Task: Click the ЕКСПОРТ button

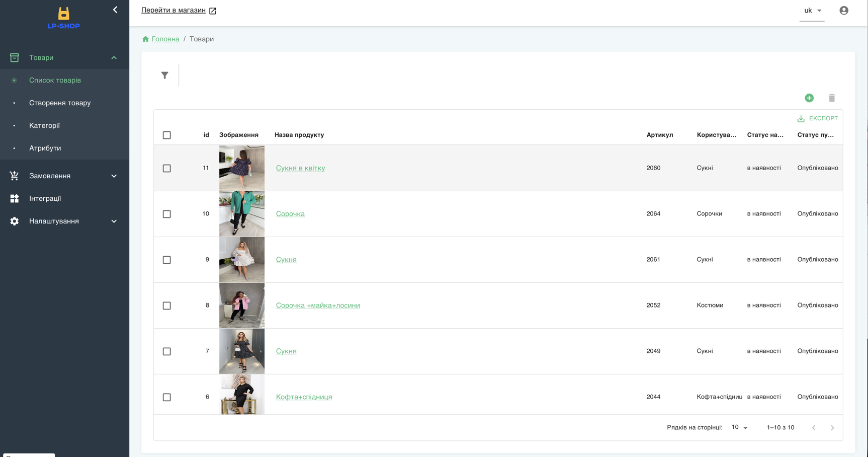Action: click(817, 119)
